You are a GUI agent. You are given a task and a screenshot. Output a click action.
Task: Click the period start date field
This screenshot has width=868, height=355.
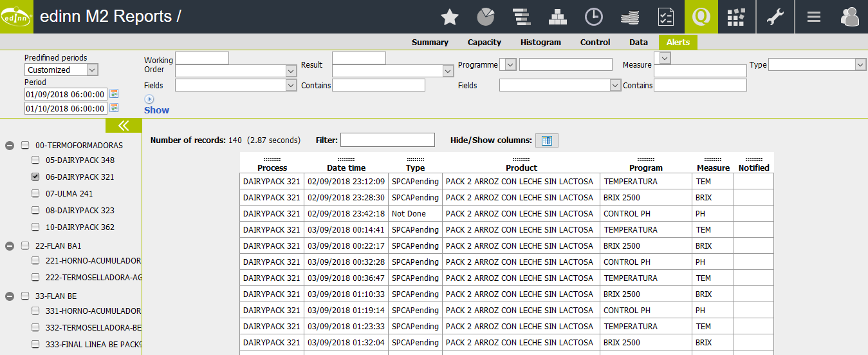point(66,94)
